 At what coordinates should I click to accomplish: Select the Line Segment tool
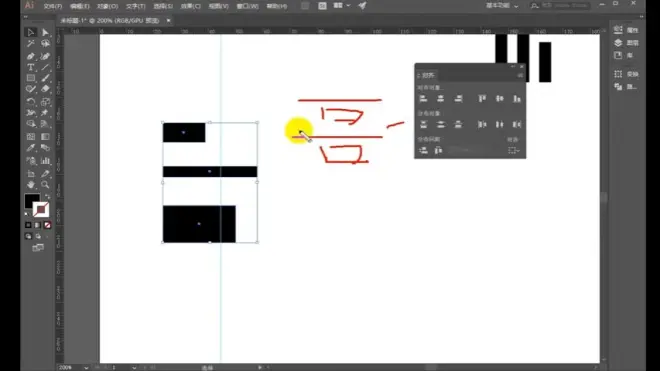click(45, 67)
